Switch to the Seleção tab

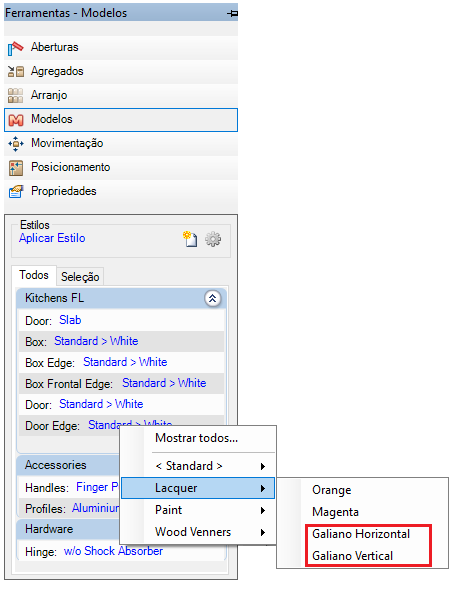[80, 277]
